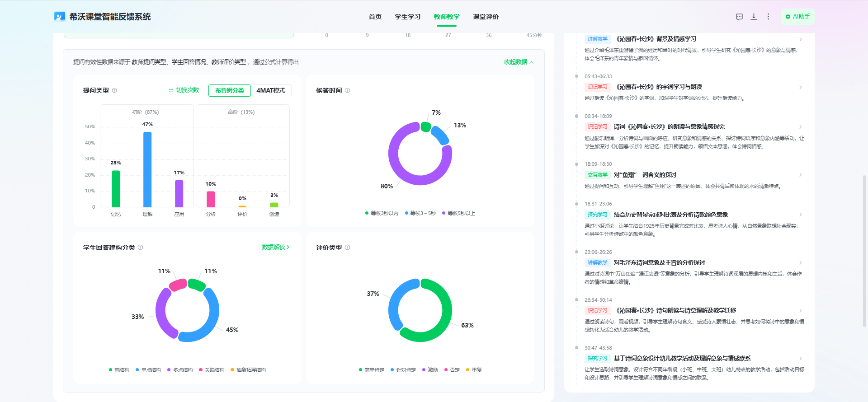Expand the 对"鱼翔"一词含义的探讨 segment

coord(800,175)
